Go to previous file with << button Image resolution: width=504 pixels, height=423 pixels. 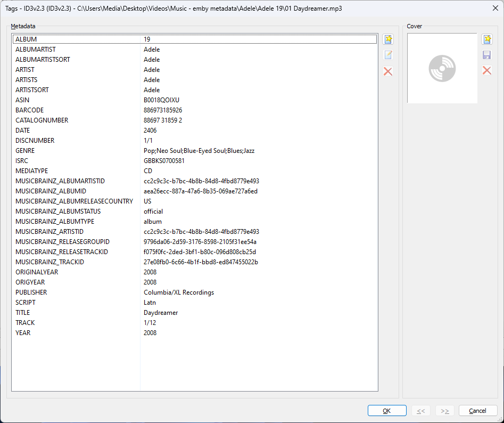coord(421,411)
